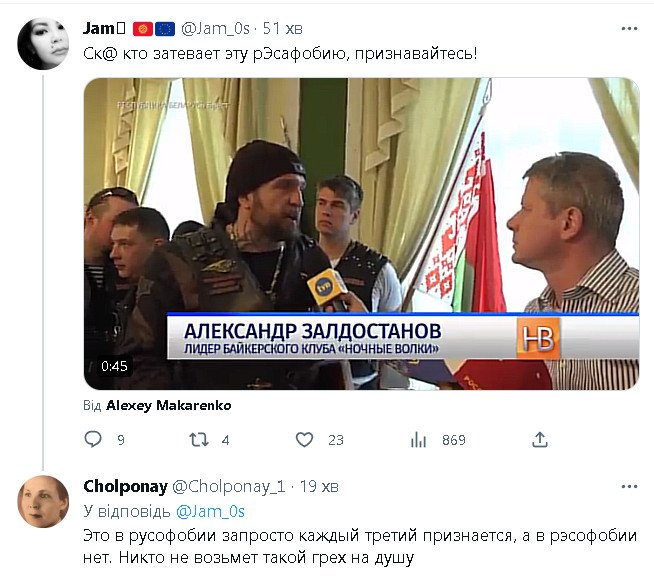Share the tweet via upload icon
Image resolution: width=654 pixels, height=577 pixels.
point(539,440)
